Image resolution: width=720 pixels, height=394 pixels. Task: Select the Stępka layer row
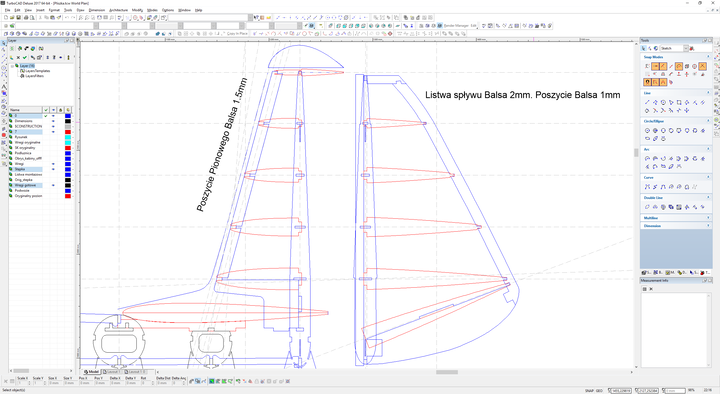[x=40, y=169]
